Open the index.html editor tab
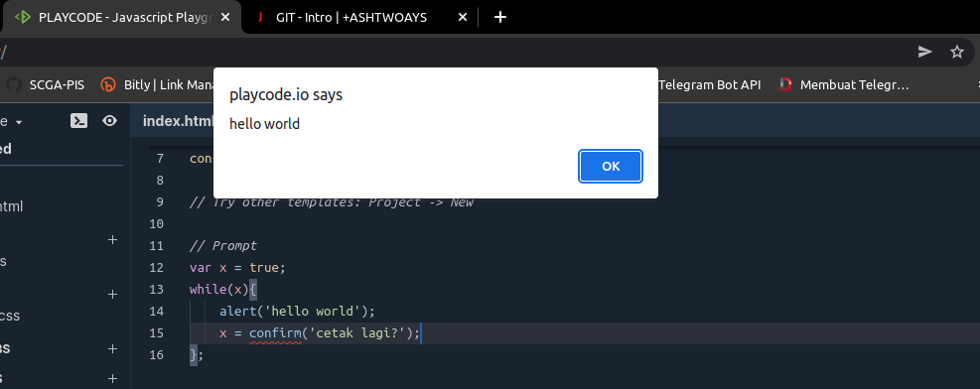The height and width of the screenshot is (389, 980). click(178, 121)
